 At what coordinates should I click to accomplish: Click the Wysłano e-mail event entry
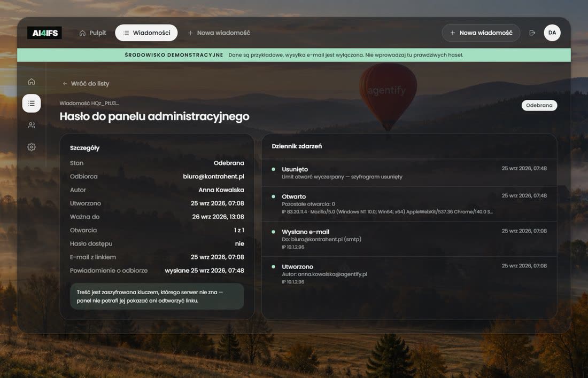pos(409,239)
